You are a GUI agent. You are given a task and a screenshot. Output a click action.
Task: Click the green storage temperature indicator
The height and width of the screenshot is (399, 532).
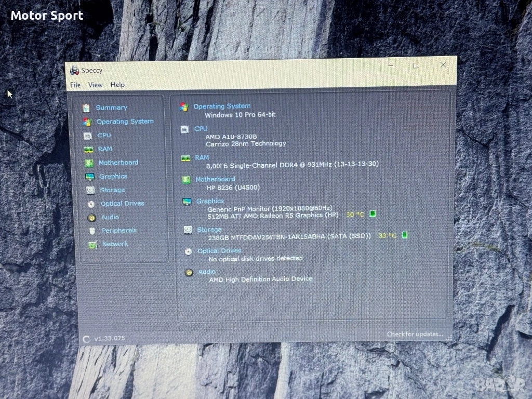404,235
